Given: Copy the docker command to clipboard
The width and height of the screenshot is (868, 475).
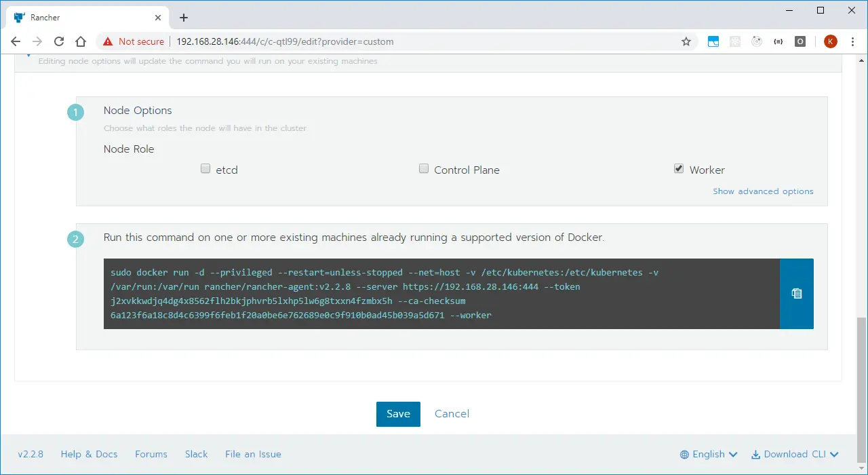Looking at the screenshot, I should point(797,294).
